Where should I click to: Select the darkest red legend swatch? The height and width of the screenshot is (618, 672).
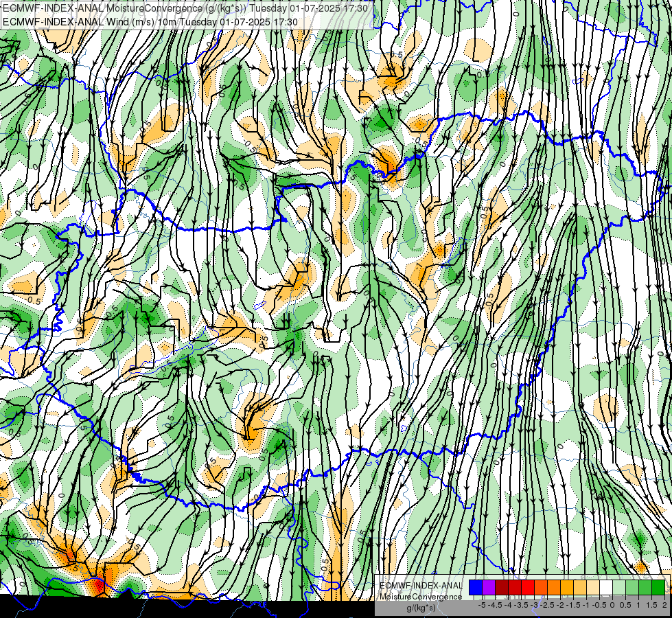coord(502,588)
